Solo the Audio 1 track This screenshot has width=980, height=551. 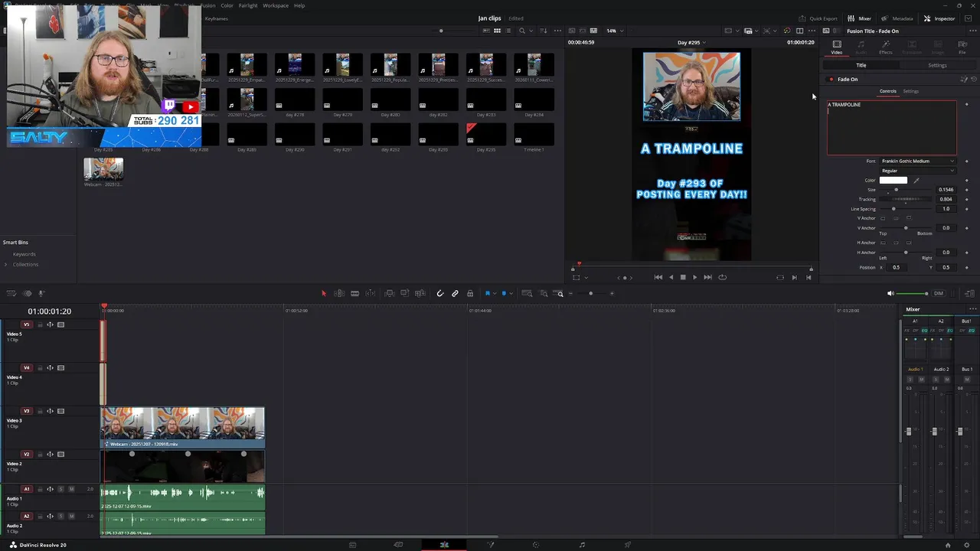[x=61, y=489]
